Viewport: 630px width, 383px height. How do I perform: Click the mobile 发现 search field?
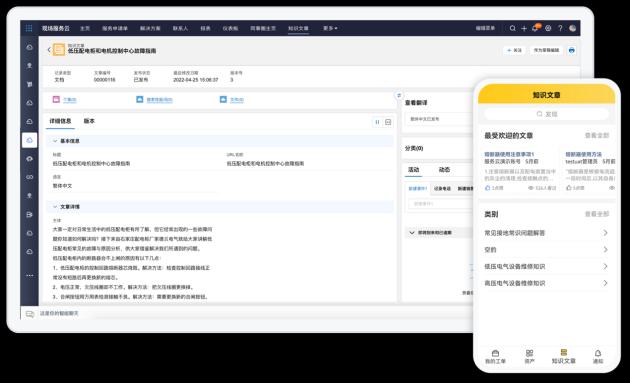click(x=546, y=114)
